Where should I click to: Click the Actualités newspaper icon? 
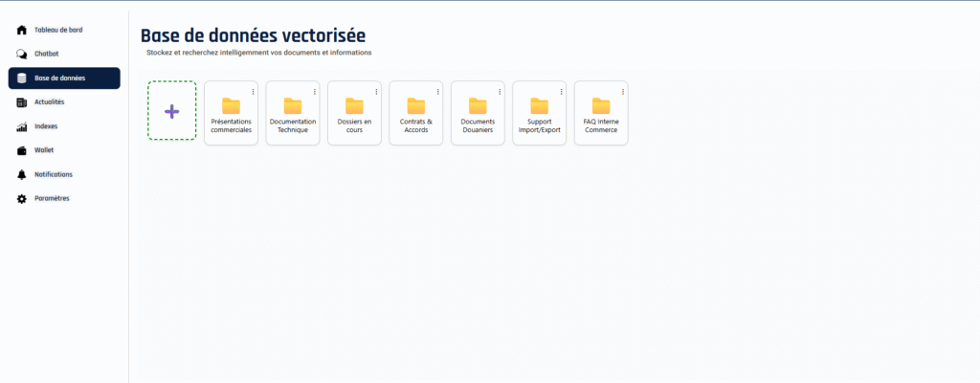[x=22, y=102]
